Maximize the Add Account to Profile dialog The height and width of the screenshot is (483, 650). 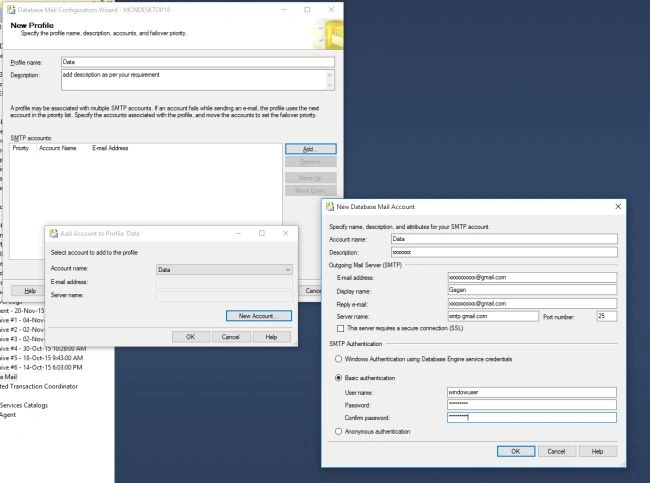click(x=262, y=233)
